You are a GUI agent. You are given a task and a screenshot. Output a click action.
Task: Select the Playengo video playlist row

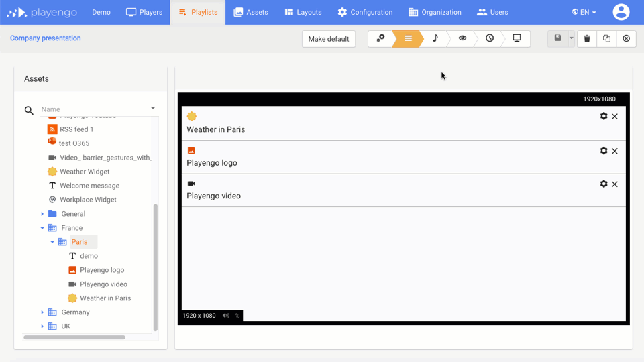click(x=404, y=190)
